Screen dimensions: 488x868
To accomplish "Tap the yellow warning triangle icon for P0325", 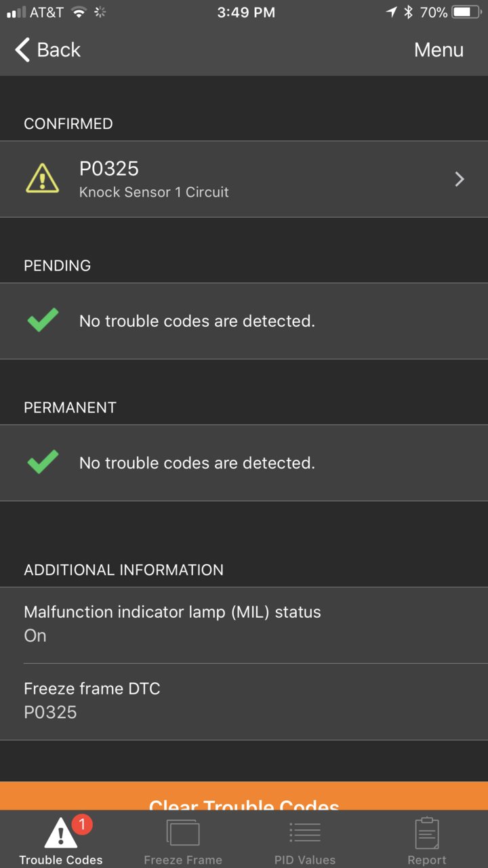I will click(x=42, y=178).
